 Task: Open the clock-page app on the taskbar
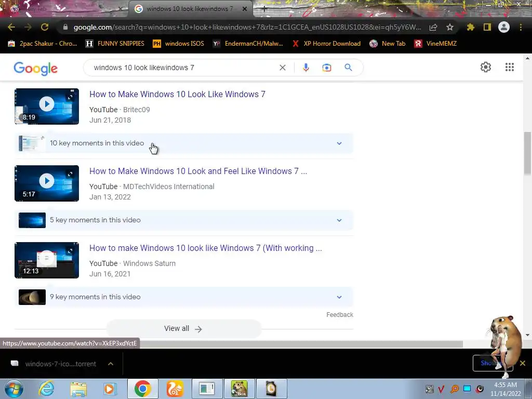pos(271,389)
